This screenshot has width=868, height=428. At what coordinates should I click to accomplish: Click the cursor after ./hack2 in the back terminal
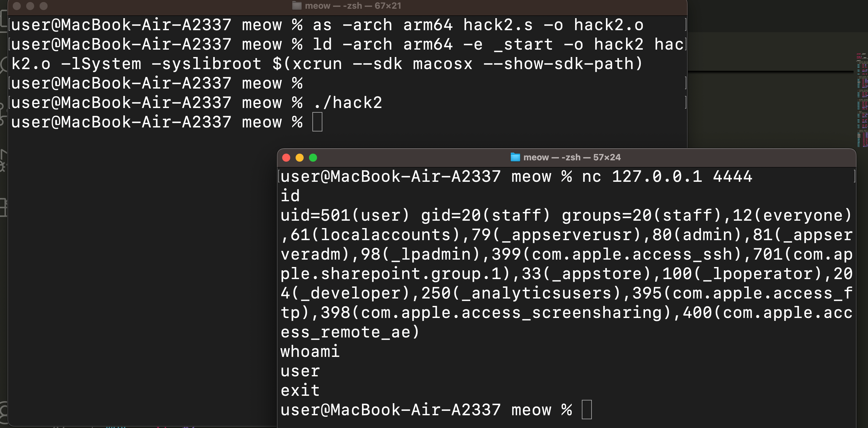[x=317, y=122]
